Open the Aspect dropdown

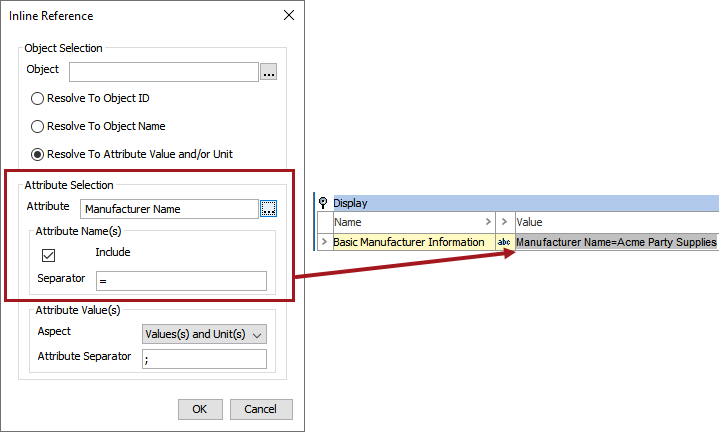[204, 334]
